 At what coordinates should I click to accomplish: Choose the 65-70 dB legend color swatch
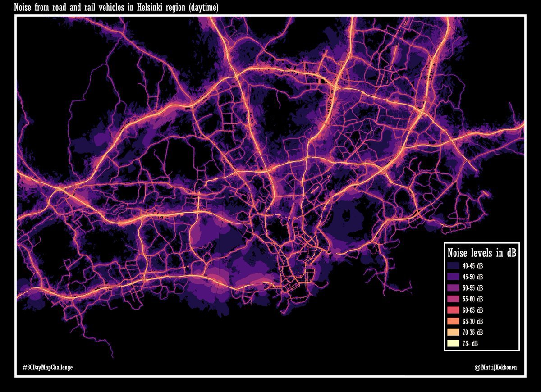point(454,322)
